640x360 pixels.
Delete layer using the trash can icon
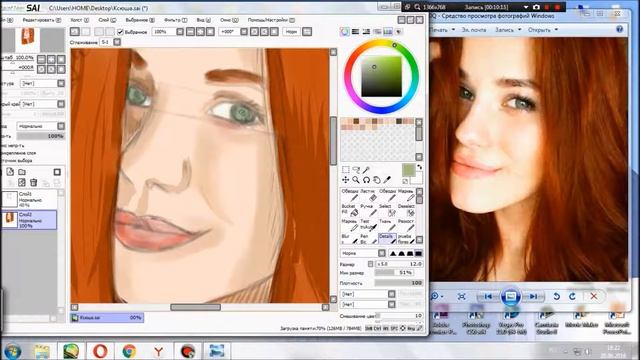pyautogui.click(x=33, y=183)
